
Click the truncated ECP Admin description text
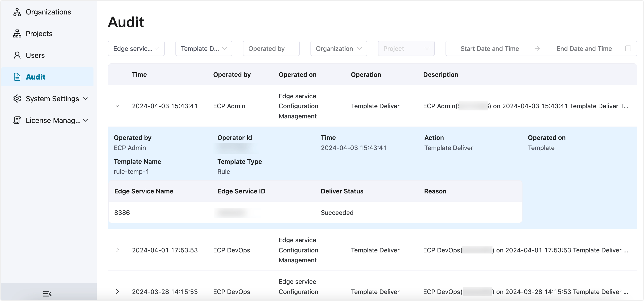point(525,106)
